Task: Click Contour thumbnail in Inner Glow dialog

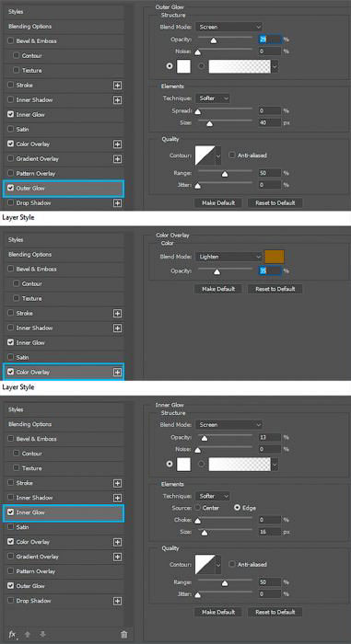Action: tap(205, 565)
